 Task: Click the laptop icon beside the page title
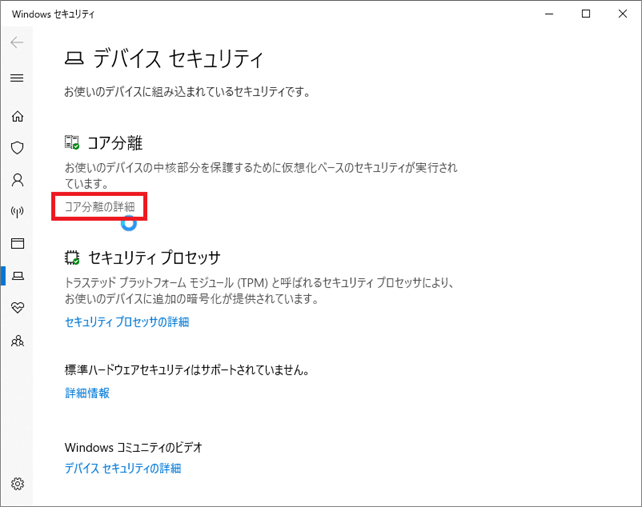click(x=74, y=58)
